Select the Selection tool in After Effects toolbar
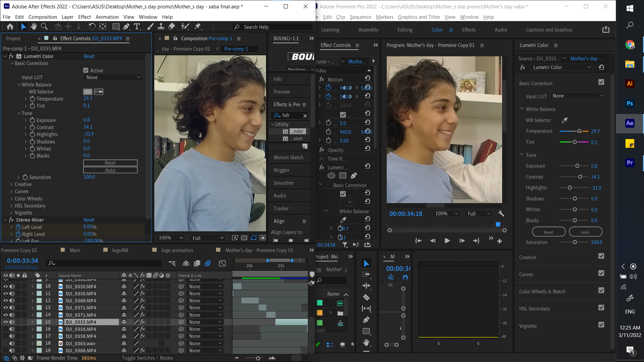 click(23, 26)
